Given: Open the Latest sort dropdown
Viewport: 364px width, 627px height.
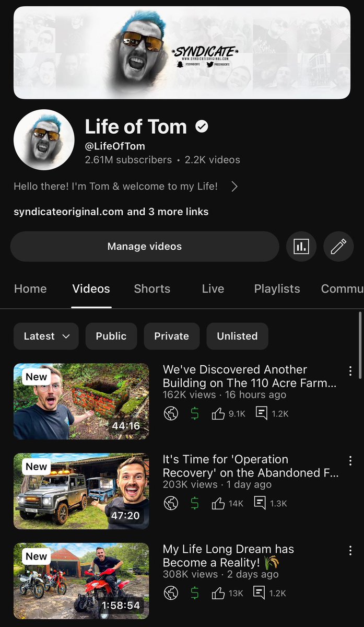Looking at the screenshot, I should 46,336.
